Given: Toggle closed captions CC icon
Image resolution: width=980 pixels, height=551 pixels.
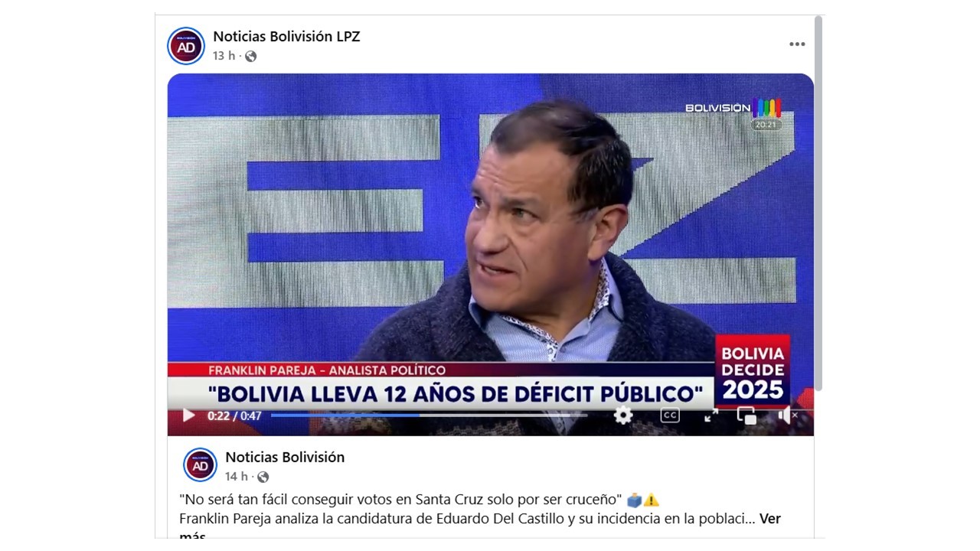Looking at the screenshot, I should pyautogui.click(x=670, y=415).
